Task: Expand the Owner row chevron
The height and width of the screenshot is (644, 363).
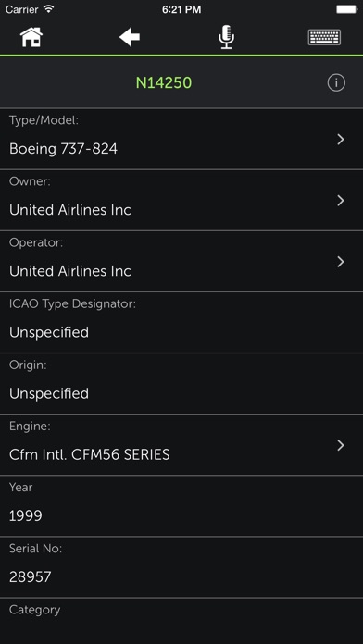Action: pos(341,201)
